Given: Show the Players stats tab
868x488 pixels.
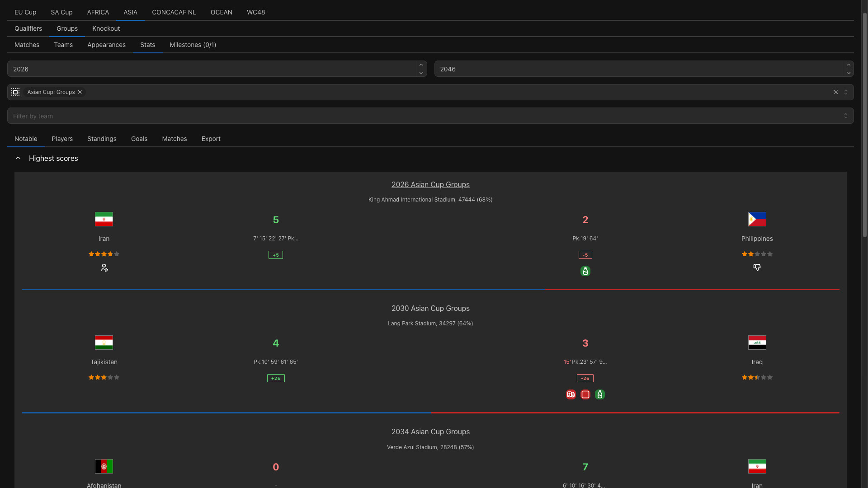Looking at the screenshot, I should pyautogui.click(x=62, y=139).
